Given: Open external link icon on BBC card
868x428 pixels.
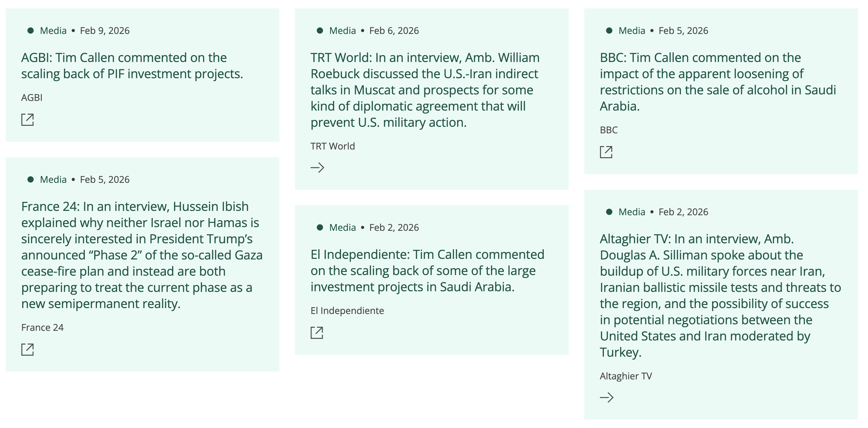Looking at the screenshot, I should [606, 152].
